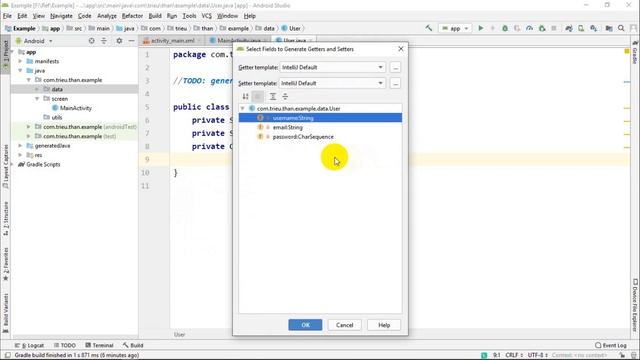Click the Stop square icon in toolbar
This screenshot has height=360, width=640.
tap(554, 28)
